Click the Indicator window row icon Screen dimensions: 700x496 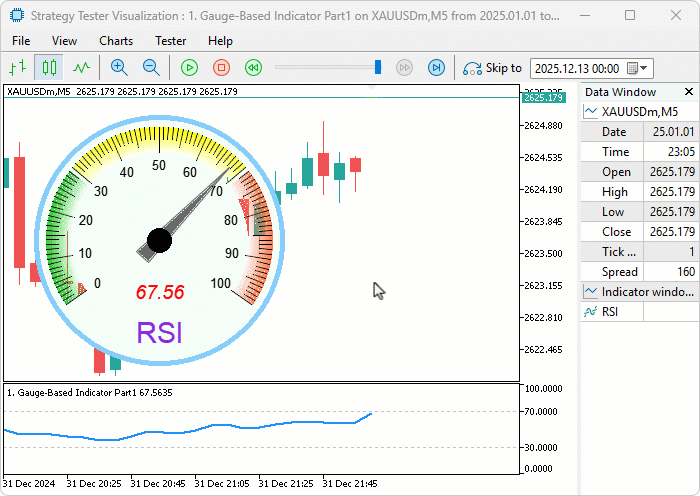tap(591, 292)
